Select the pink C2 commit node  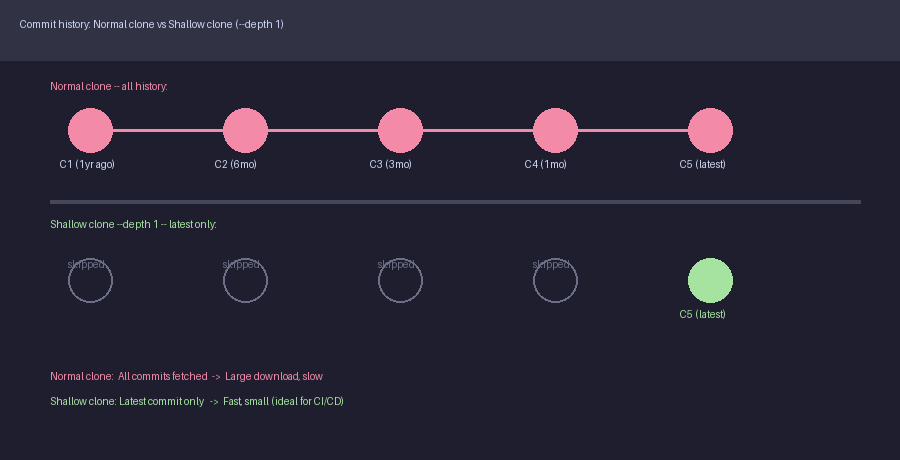245,130
